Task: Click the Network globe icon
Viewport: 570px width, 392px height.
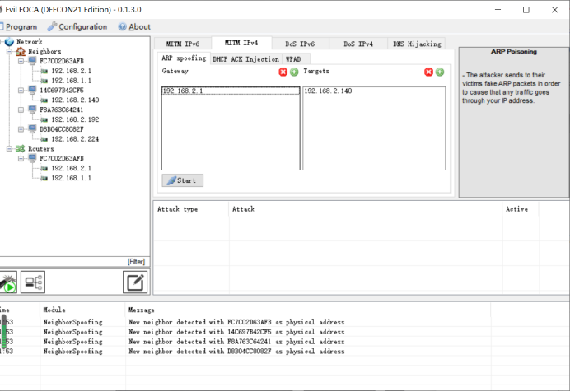Action: 9,42
